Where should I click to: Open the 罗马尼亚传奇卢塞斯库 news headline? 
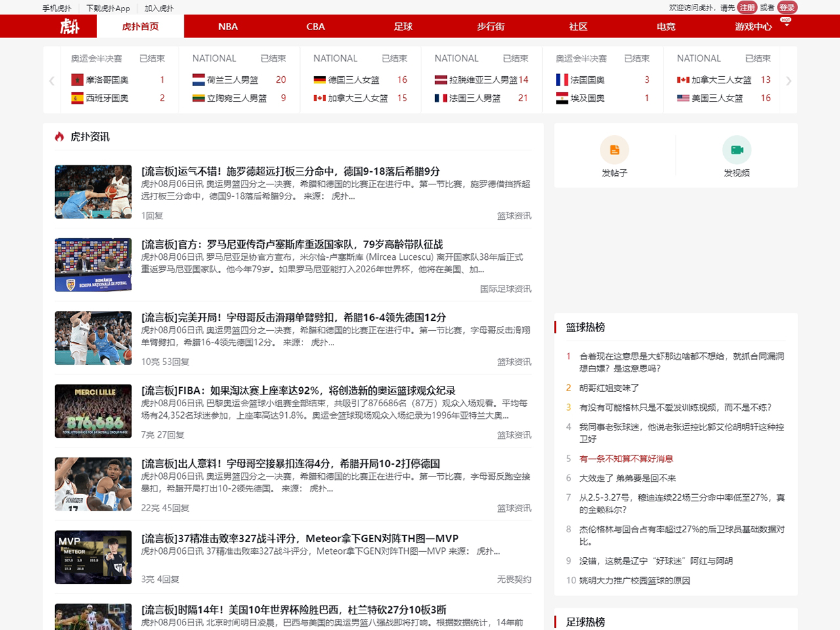click(292, 244)
